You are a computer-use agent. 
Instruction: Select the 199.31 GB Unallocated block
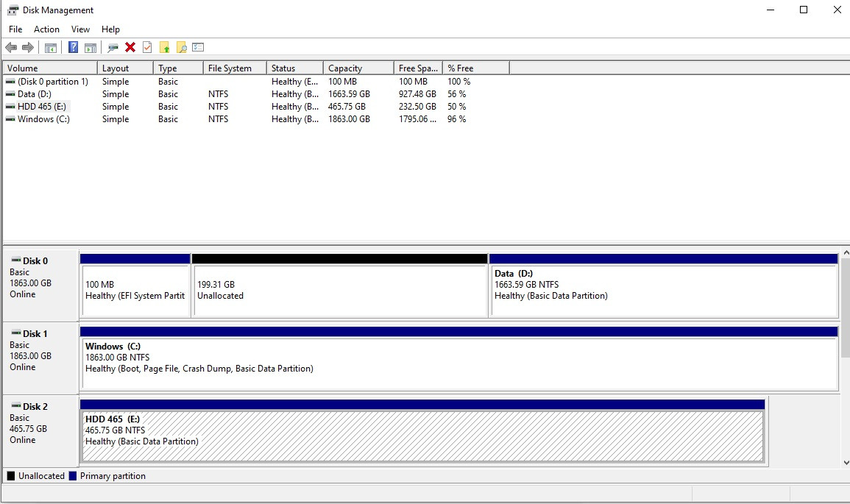pos(340,285)
